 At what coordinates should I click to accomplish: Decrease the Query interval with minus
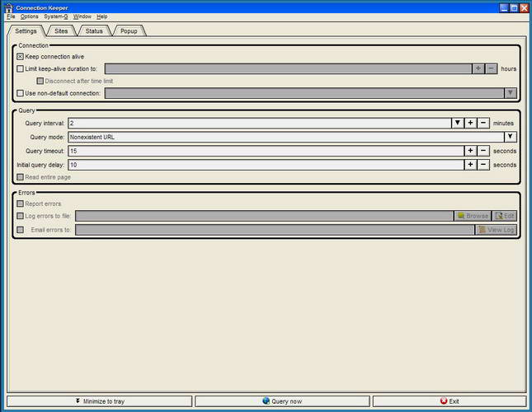pyautogui.click(x=483, y=123)
